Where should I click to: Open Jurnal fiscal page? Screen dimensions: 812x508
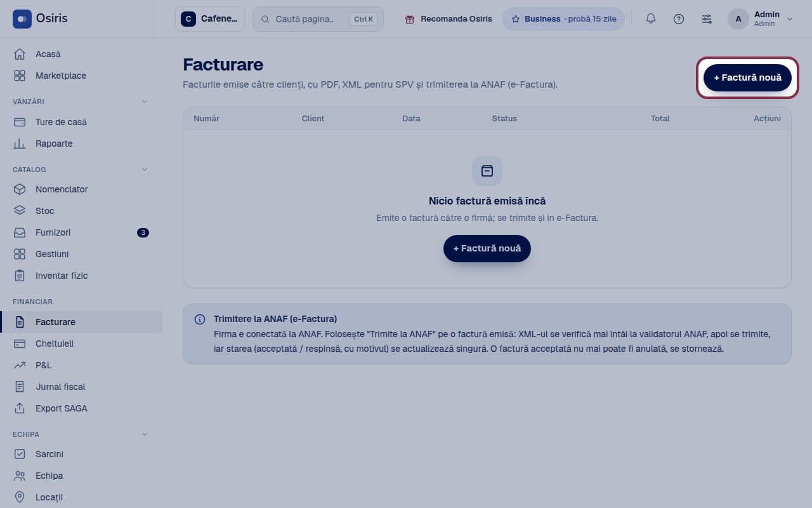(81, 387)
